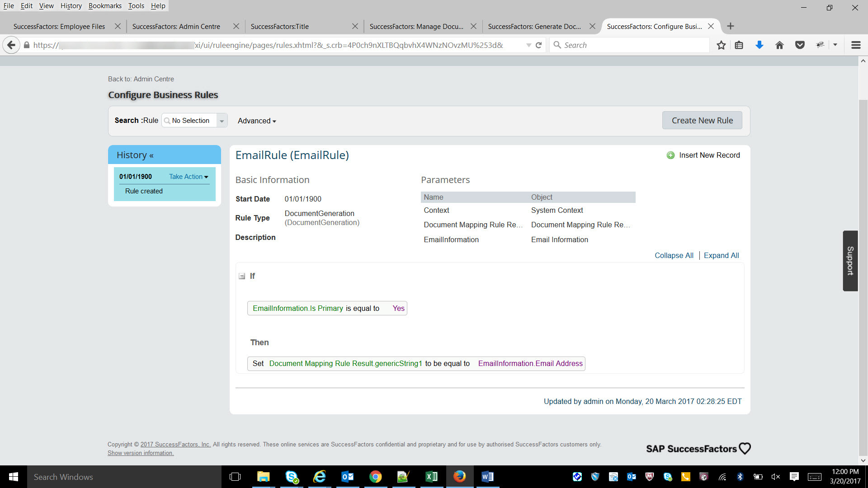
Task: Click the Search Windows taskbar box
Action: tap(124, 477)
